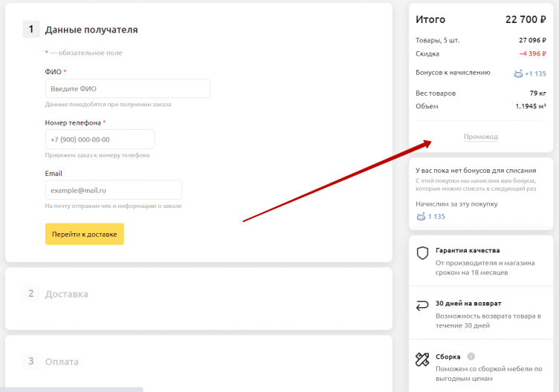The width and height of the screenshot is (559, 392).
Task: Click the return arrow icon for 30 дней на возврат
Action: click(x=422, y=306)
